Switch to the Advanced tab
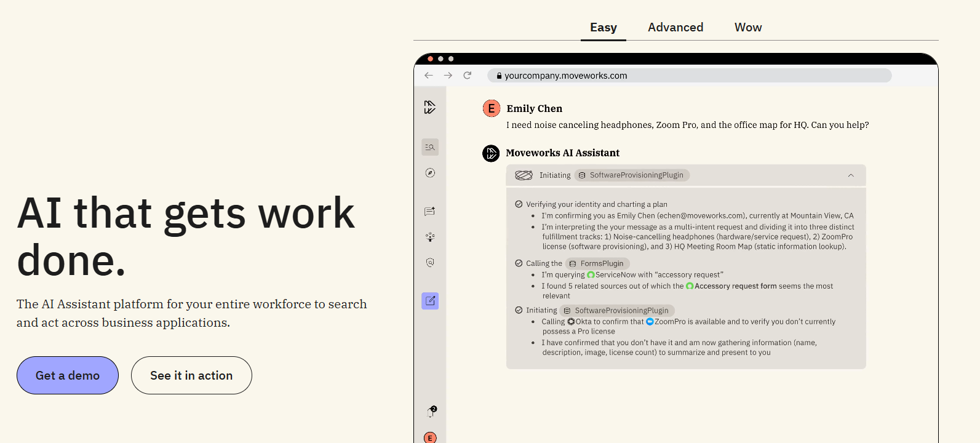Image resolution: width=980 pixels, height=443 pixels. [675, 27]
